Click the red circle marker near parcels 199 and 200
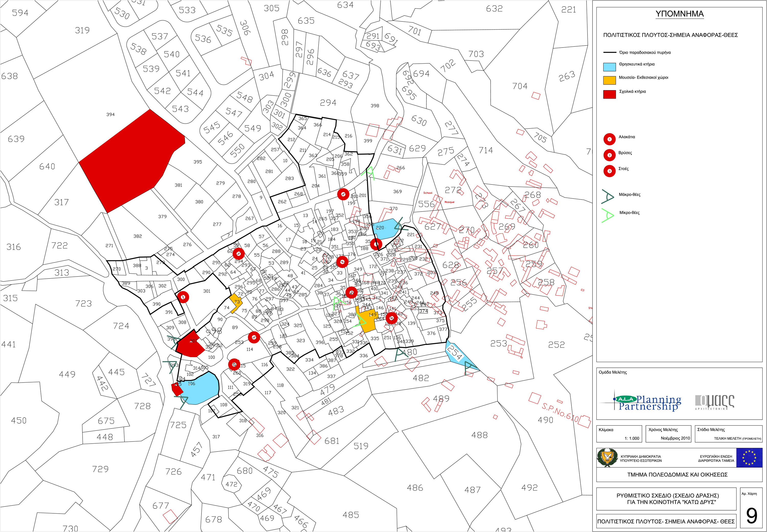This screenshot has width=767, height=532. point(343,194)
